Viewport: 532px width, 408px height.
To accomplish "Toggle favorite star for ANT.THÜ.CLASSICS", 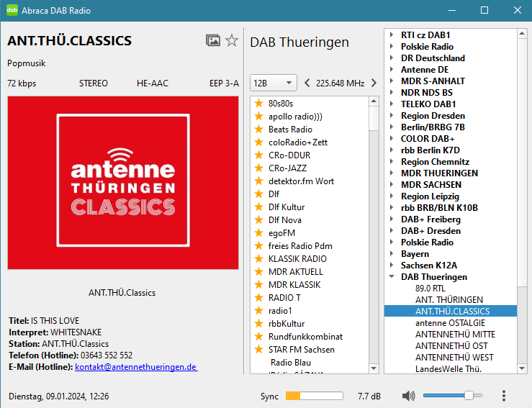I will point(232,40).
